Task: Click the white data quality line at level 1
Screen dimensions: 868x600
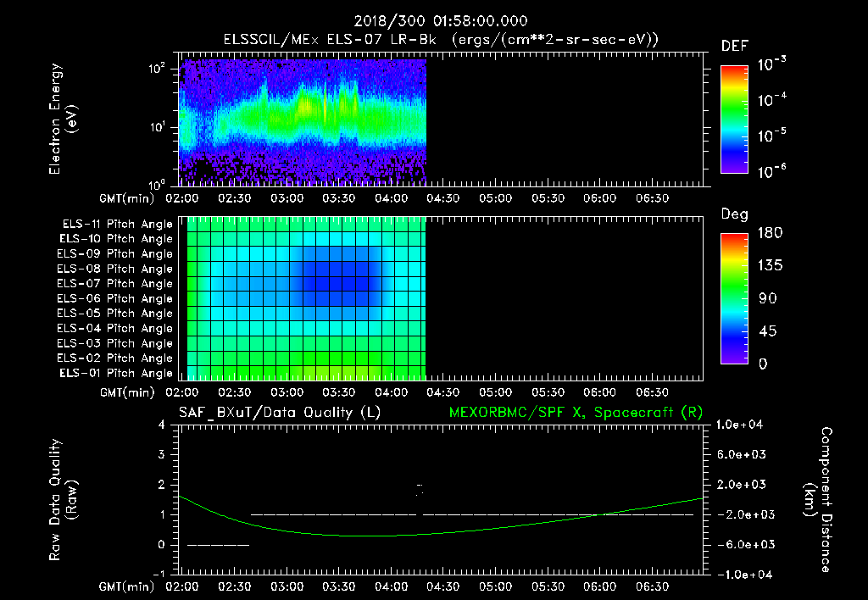Action: 472,514
